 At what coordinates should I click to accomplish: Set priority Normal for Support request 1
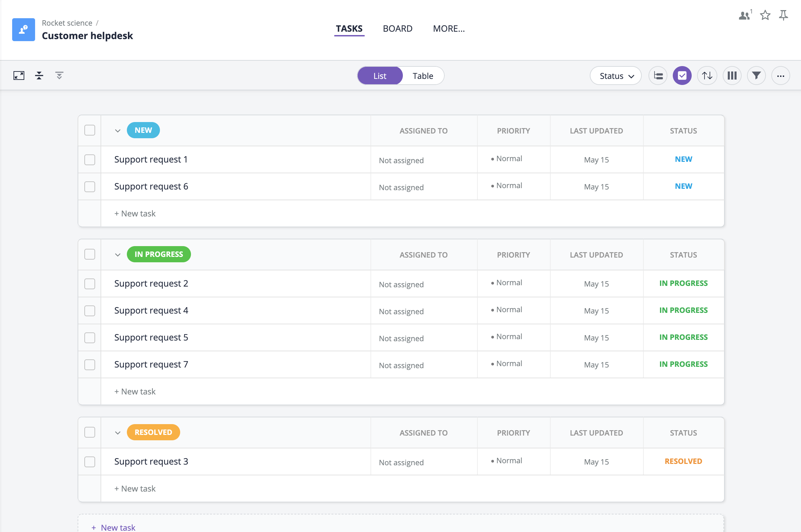click(506, 158)
